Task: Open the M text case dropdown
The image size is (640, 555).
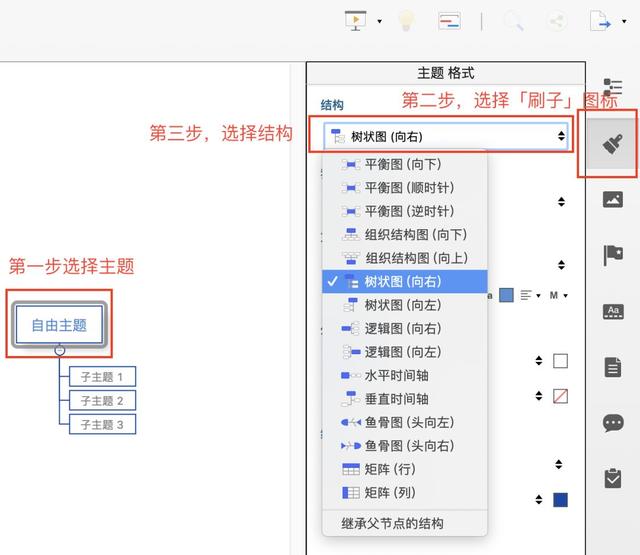Action: pos(558,295)
